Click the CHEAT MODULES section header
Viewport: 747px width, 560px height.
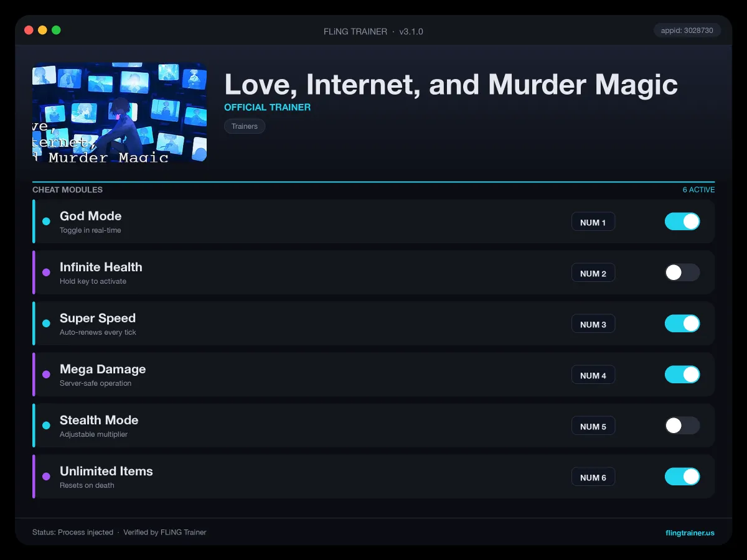pos(67,190)
